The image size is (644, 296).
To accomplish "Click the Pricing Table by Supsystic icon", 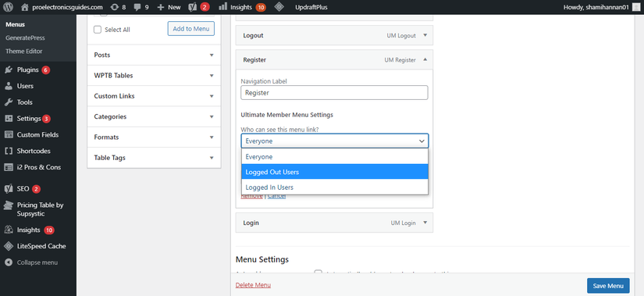I will (x=9, y=205).
